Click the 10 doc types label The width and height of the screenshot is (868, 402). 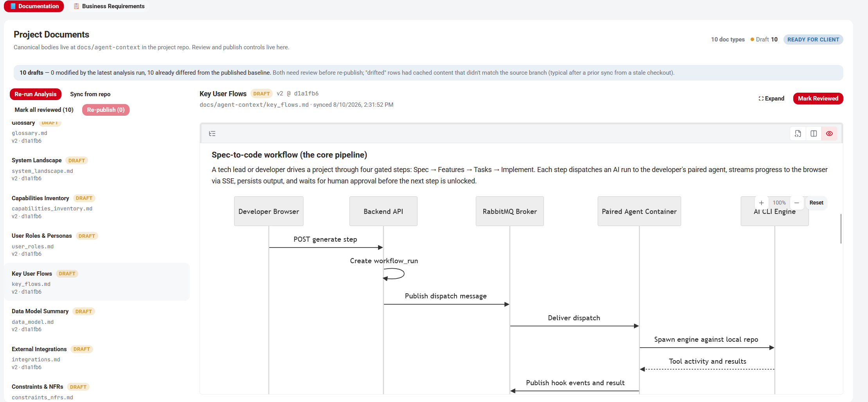728,39
